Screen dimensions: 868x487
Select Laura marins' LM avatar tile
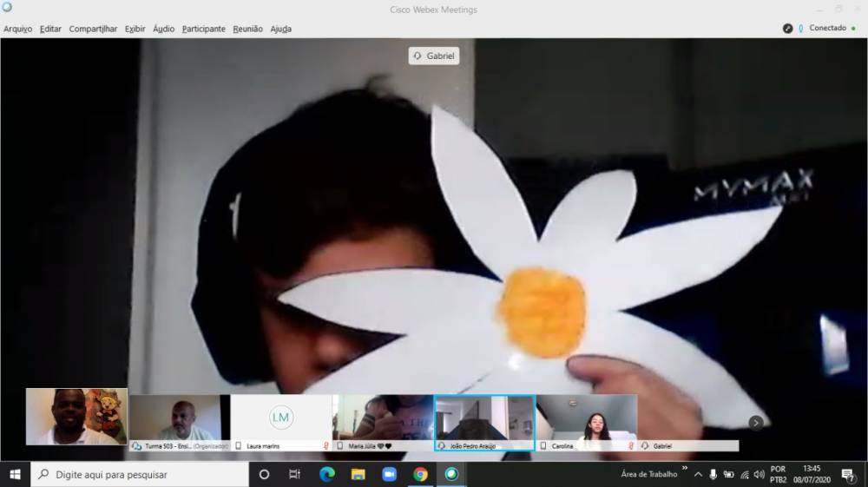pyautogui.click(x=280, y=418)
